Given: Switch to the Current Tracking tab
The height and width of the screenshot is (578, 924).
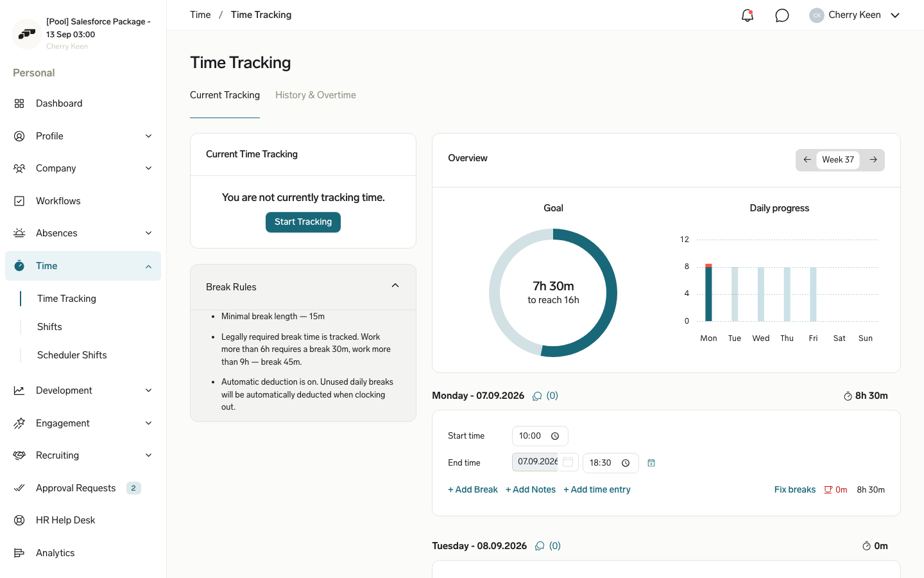Looking at the screenshot, I should tap(225, 95).
